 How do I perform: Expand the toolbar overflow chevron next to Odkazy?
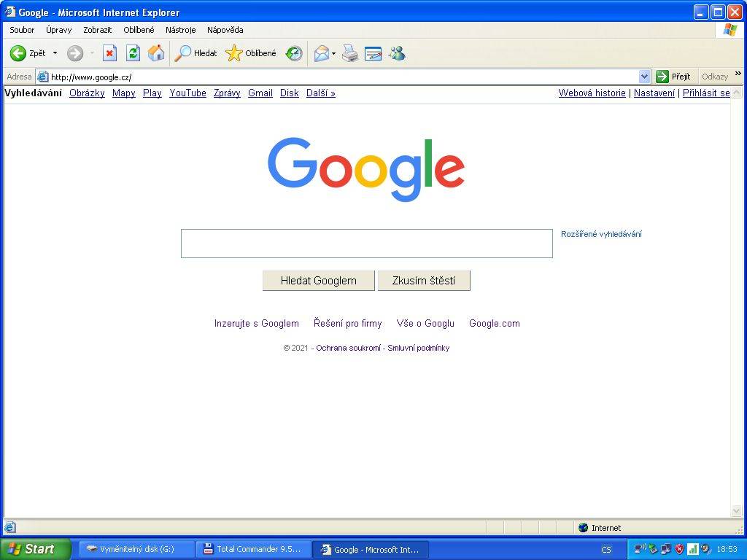click(738, 74)
